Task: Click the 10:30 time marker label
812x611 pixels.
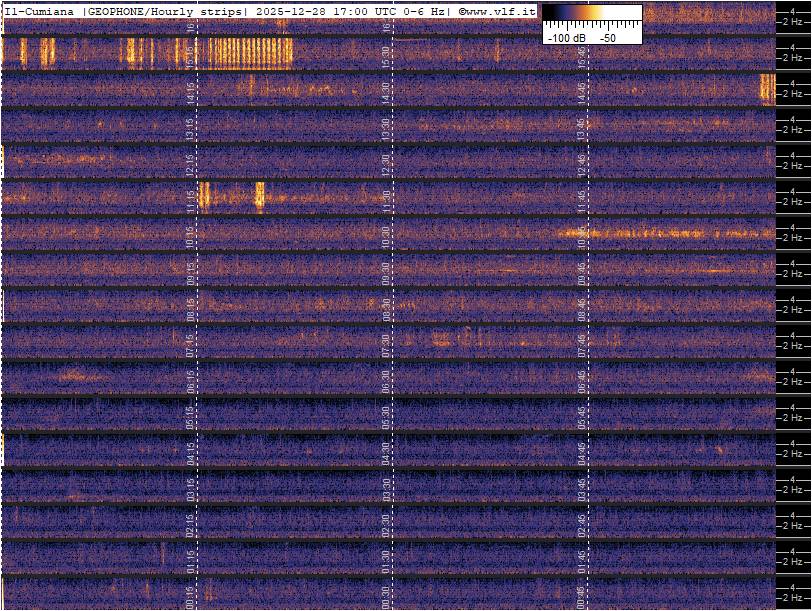Action: [386, 237]
